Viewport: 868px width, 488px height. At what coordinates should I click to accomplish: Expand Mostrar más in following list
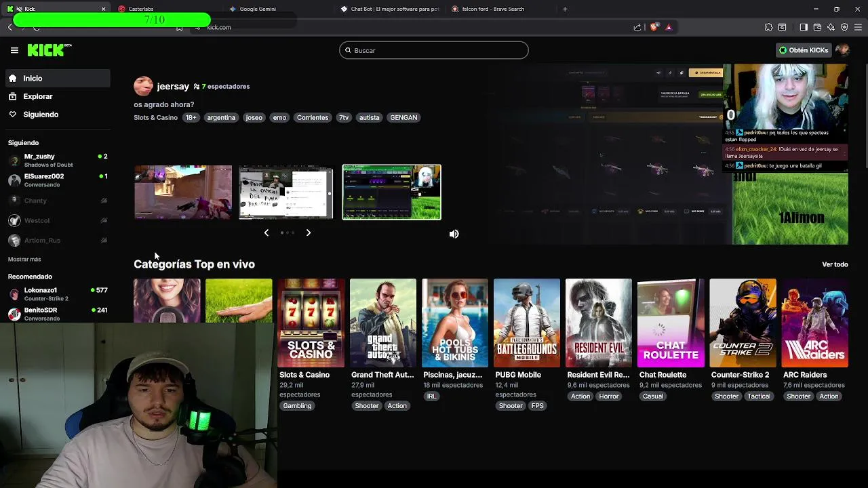point(24,259)
